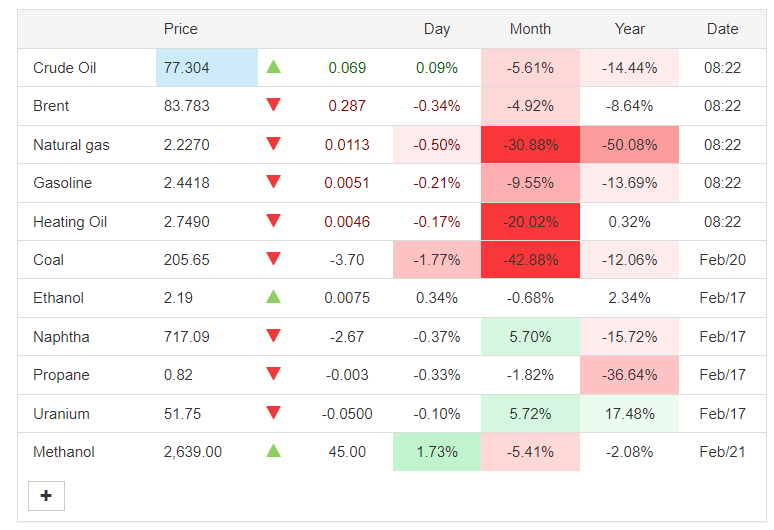Viewport: 774px width, 530px height.
Task: Open the Coal commodity link
Action: click(48, 260)
